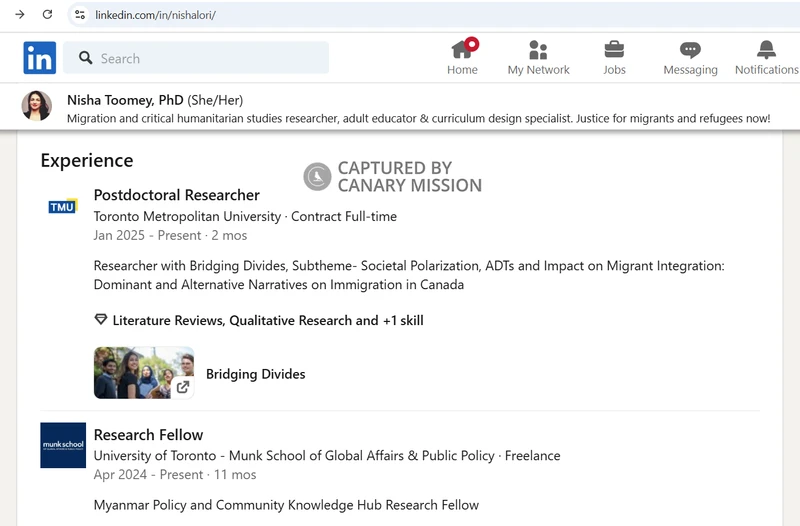Select the Home nav label
This screenshot has height=526, width=800.
[x=462, y=70]
